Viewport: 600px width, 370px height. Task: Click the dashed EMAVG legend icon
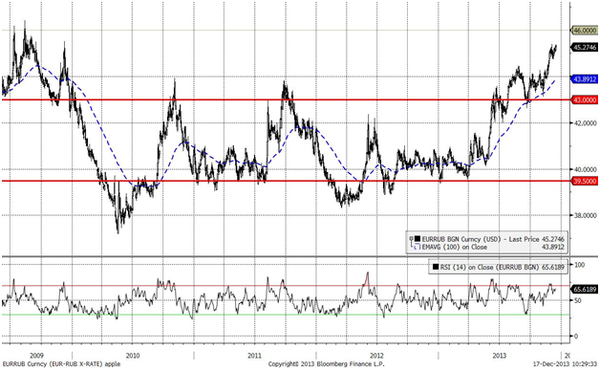coord(417,247)
